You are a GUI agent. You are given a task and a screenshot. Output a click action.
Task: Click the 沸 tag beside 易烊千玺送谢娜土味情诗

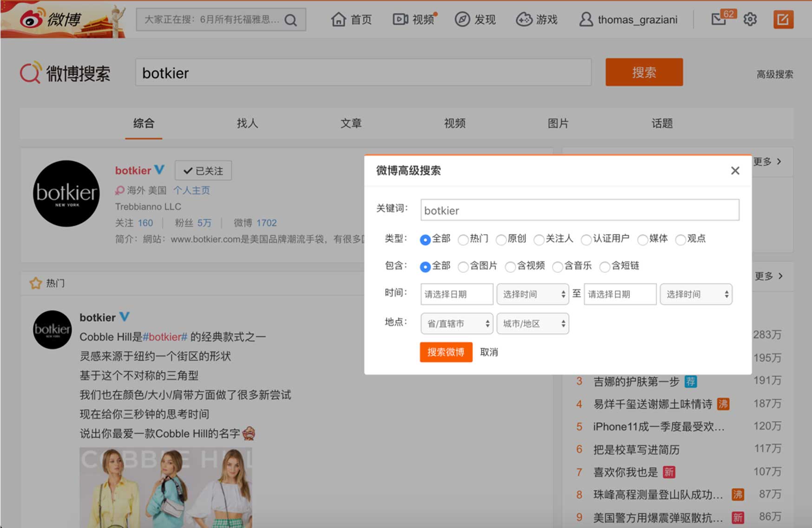(723, 404)
